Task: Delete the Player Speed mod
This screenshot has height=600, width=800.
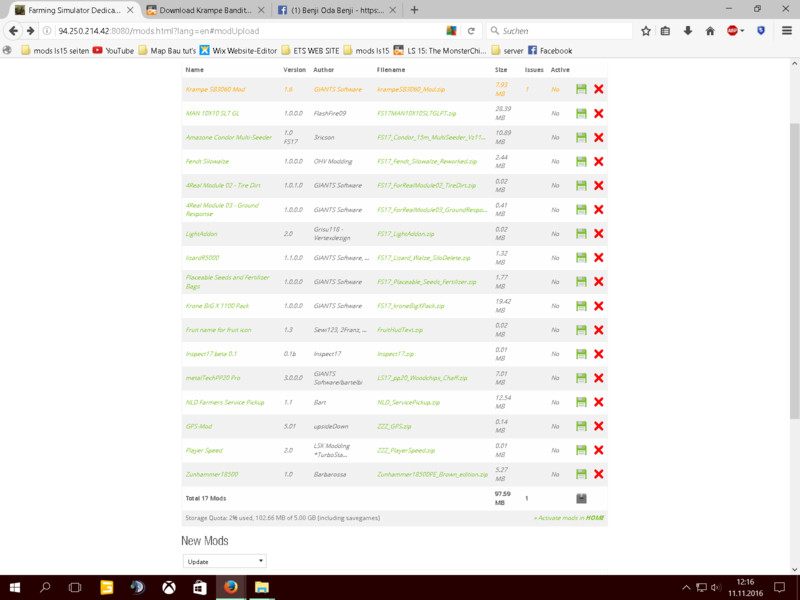Action: click(x=598, y=449)
